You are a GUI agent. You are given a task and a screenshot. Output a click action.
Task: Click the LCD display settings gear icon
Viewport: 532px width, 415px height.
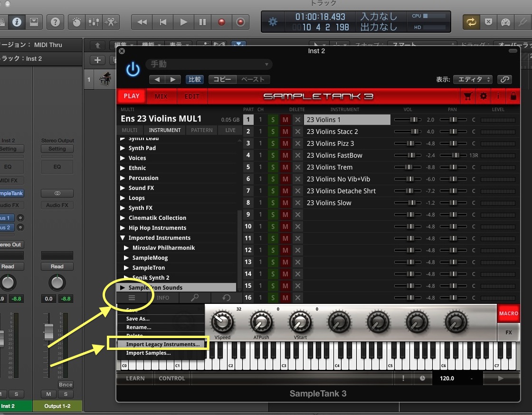pyautogui.click(x=273, y=22)
